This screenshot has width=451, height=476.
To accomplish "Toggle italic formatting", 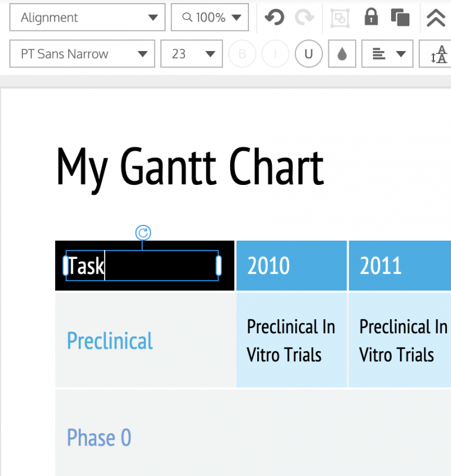I will tap(275, 53).
